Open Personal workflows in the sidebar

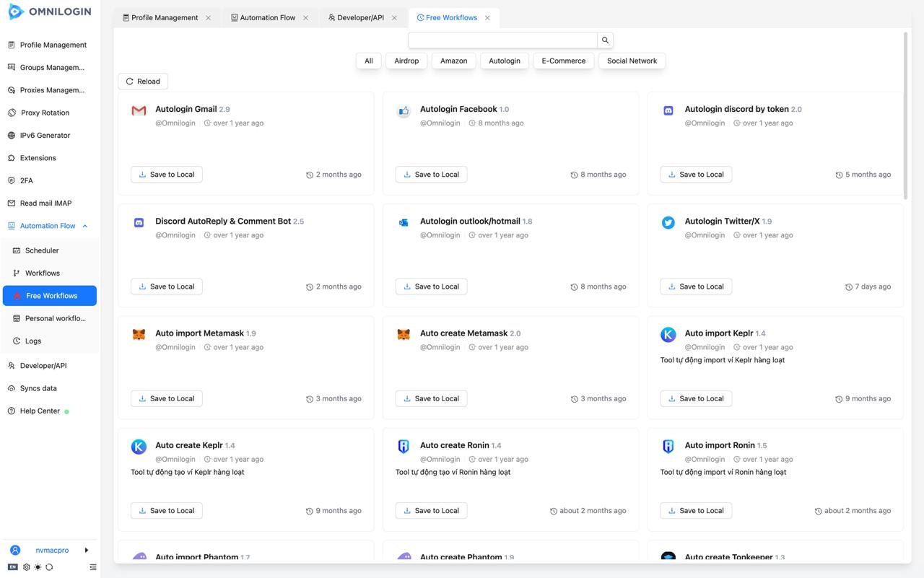tap(50, 318)
